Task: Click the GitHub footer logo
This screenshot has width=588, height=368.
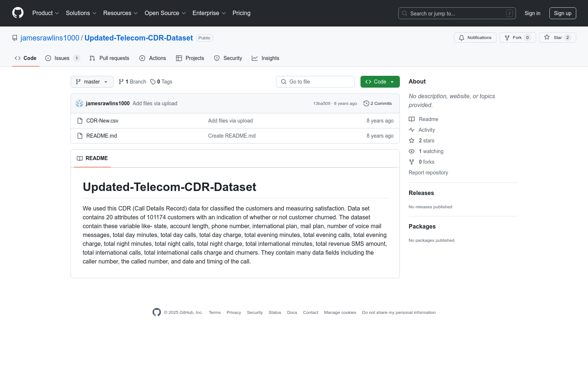Action: click(x=157, y=312)
